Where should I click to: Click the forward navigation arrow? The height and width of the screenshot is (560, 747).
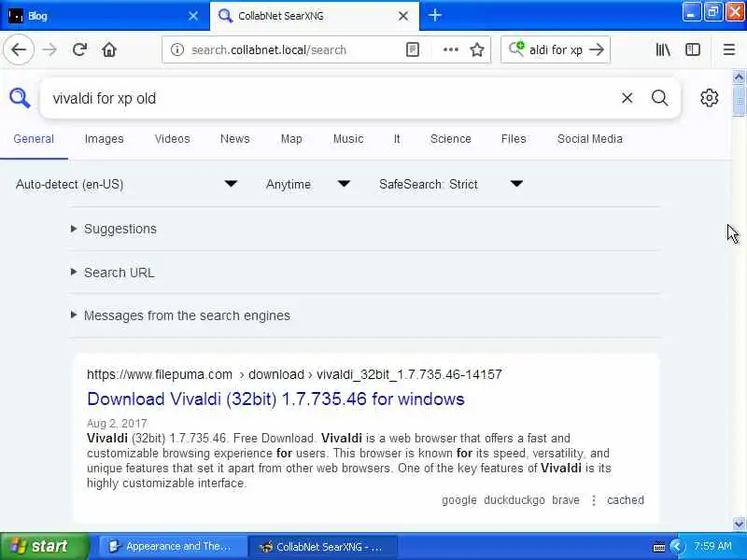49,49
